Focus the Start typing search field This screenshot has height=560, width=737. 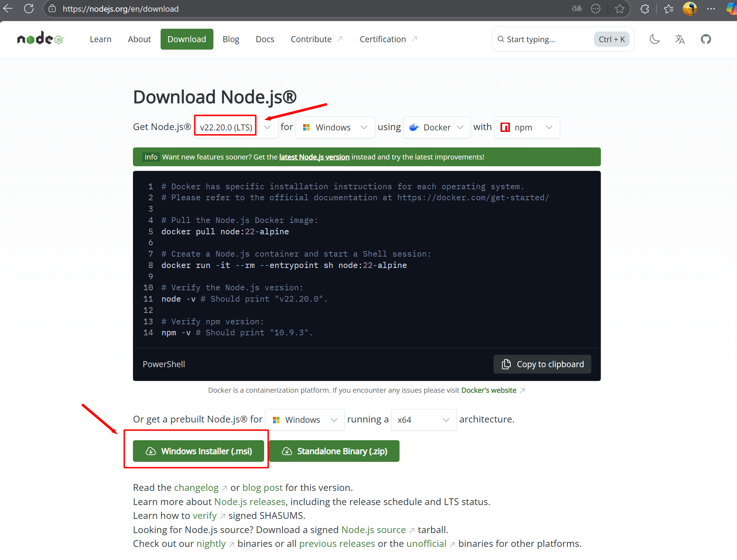[563, 39]
